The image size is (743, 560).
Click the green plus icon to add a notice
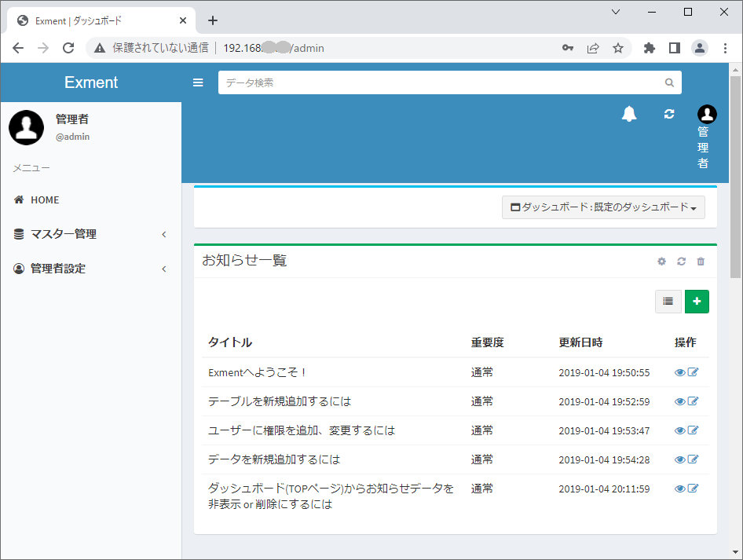(697, 301)
